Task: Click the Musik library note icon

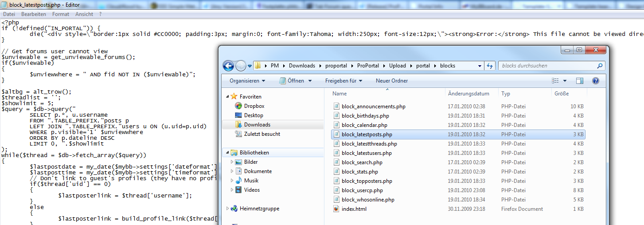Action: tap(238, 181)
